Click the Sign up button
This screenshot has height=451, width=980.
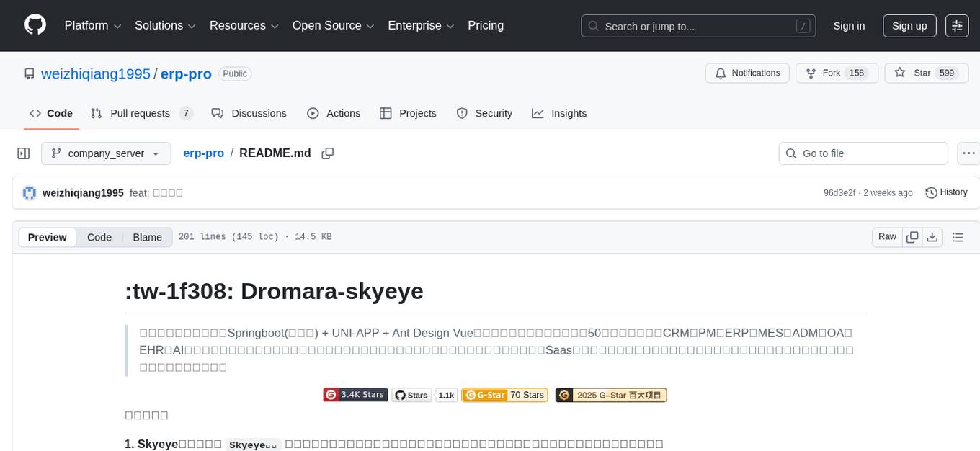(x=909, y=26)
